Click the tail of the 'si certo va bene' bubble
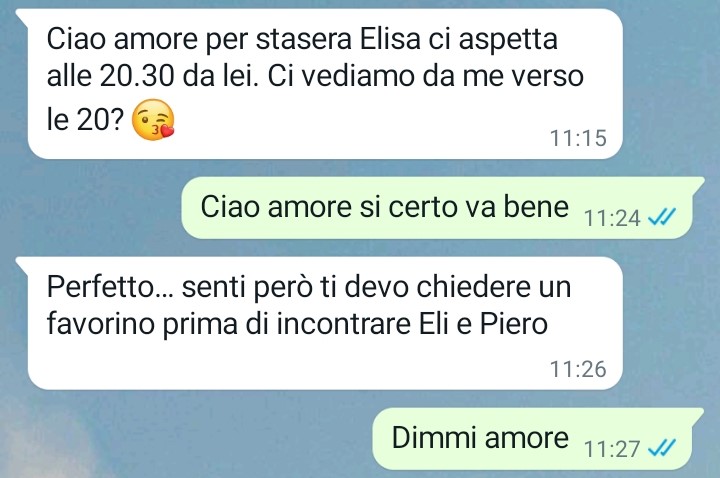Viewport: 720px width, 478px height. (697, 184)
